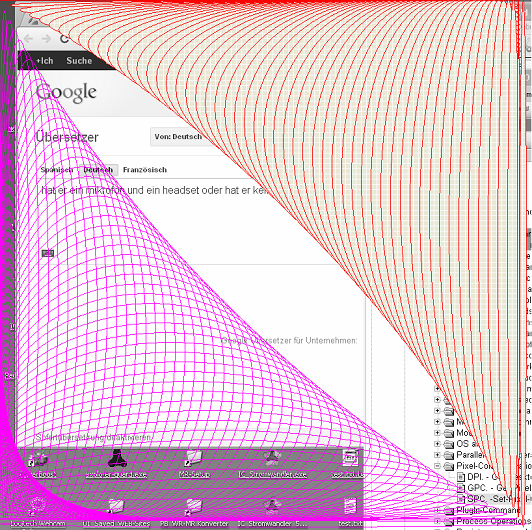Screen dimensions: 532x530
Task: Select the Deutsch language tab
Action: pos(98,170)
